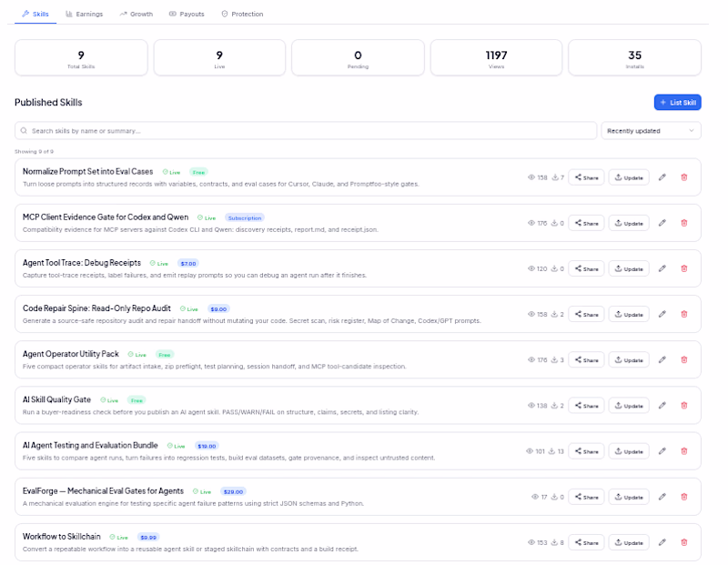This screenshot has height=565, width=728.
Task: Update the Agent Tool Trace skill
Action: coord(629,268)
